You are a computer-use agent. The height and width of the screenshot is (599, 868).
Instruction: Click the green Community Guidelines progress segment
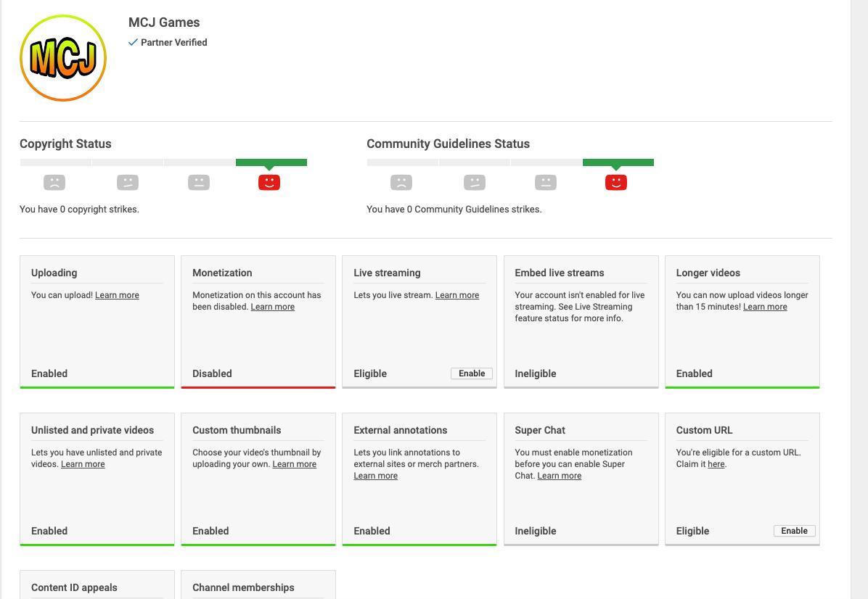coord(618,162)
